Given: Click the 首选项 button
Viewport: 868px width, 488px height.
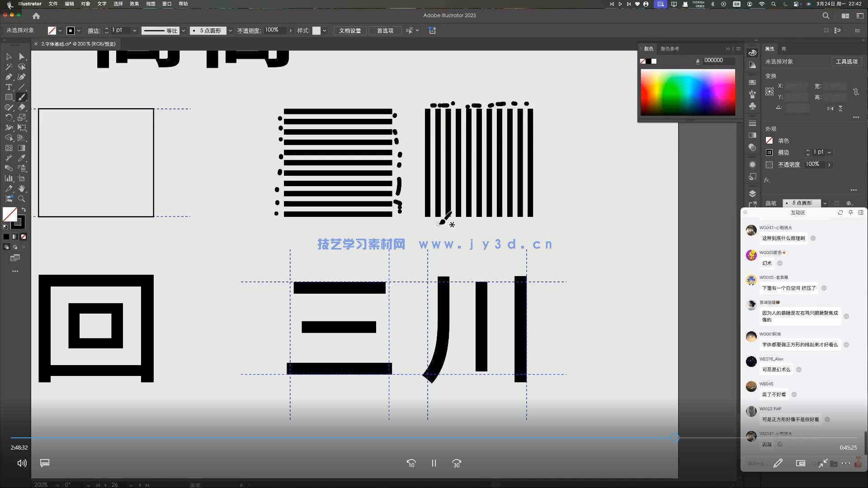Looking at the screenshot, I should point(385,30).
